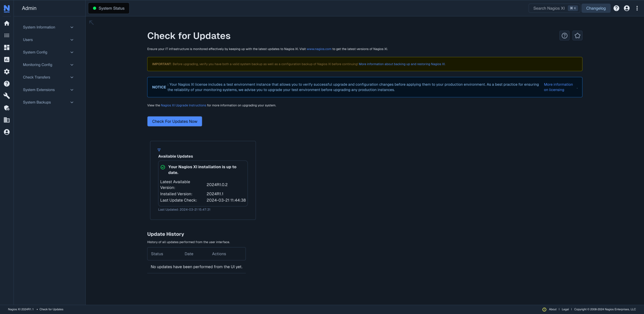Open the three-dot overflow menu top right

tap(637, 8)
